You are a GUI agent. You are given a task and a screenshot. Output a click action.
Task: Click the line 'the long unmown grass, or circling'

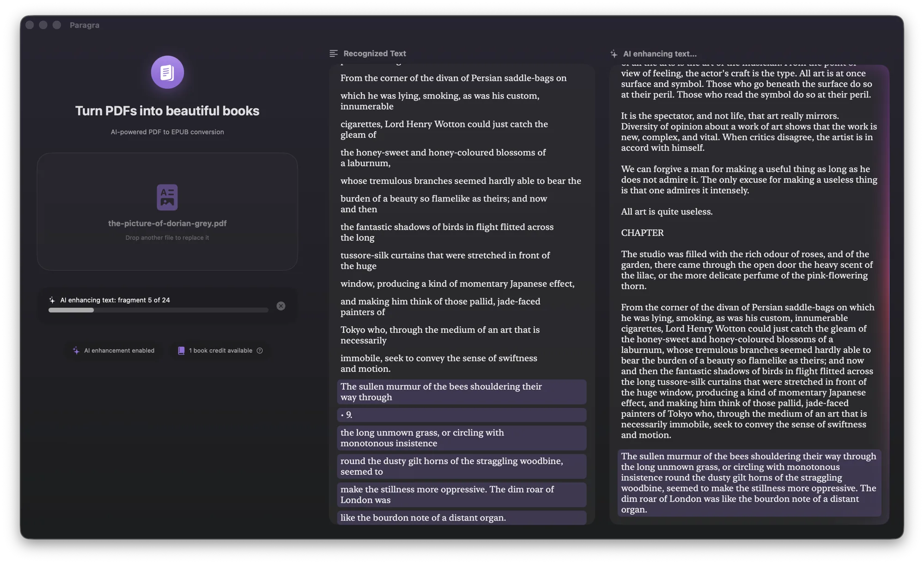point(462,438)
